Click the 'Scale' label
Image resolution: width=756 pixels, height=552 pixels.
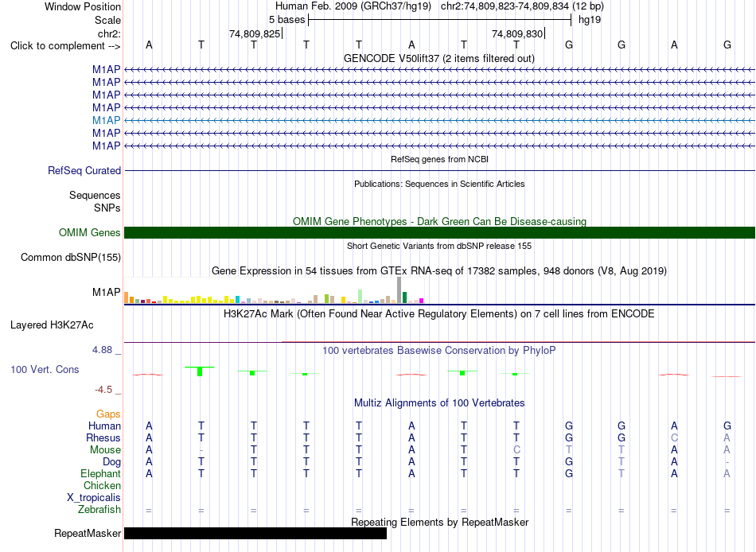pyautogui.click(x=107, y=20)
